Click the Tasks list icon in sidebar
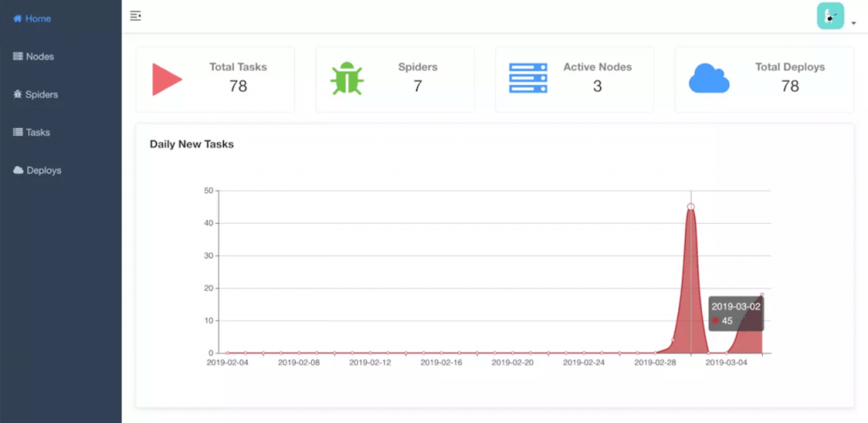Screen dimensions: 868x423 [18, 132]
